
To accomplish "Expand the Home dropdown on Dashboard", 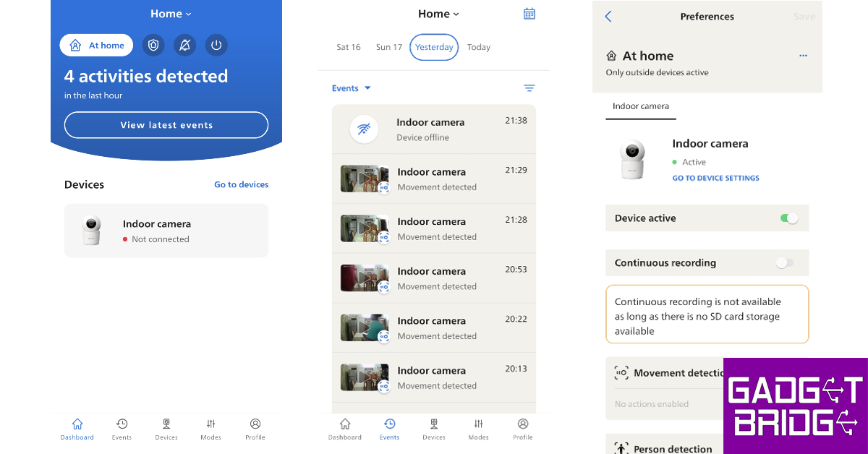I will [171, 14].
